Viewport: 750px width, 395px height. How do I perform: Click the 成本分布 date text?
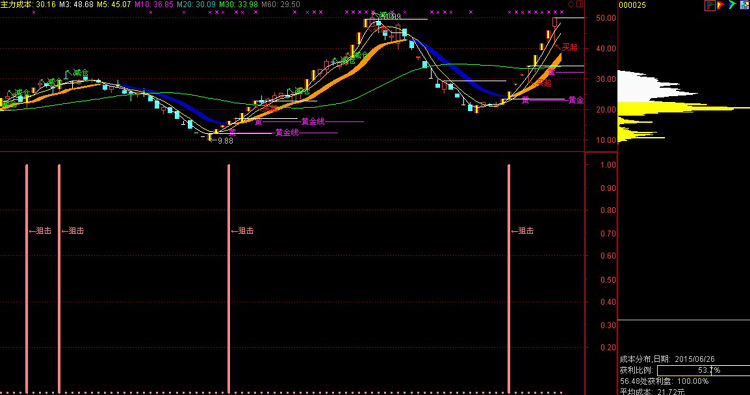click(x=667, y=359)
